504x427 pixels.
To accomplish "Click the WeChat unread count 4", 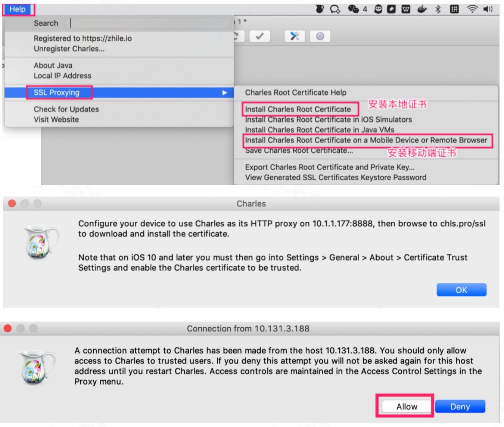I will pos(365,9).
